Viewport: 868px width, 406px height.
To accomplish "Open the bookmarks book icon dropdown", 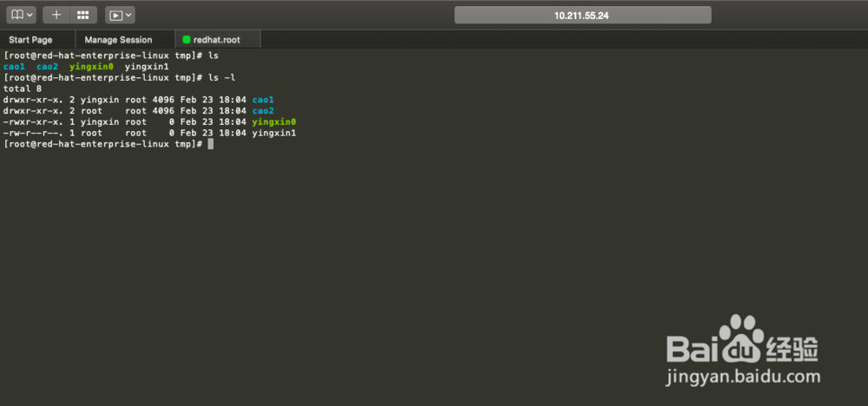I will point(21,15).
